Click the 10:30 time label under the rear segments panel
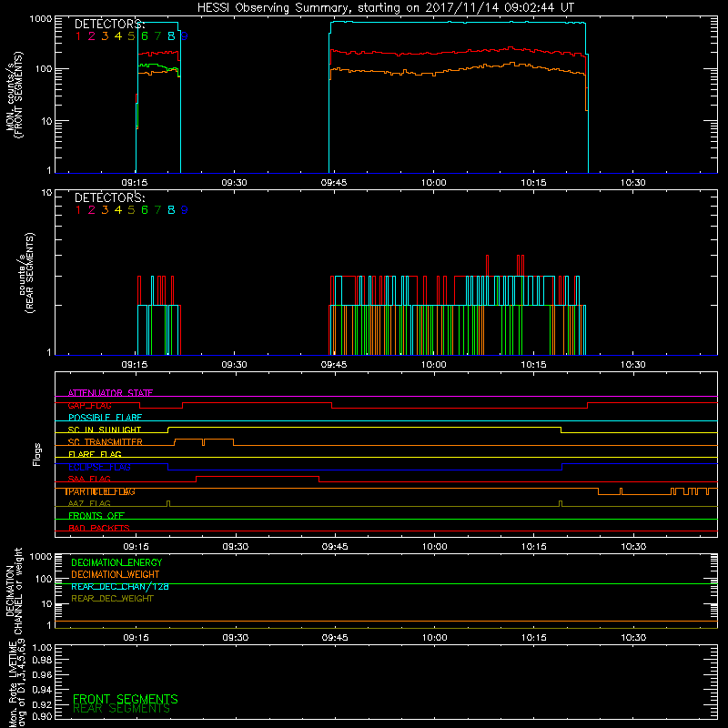728x728 pixels. point(632,365)
